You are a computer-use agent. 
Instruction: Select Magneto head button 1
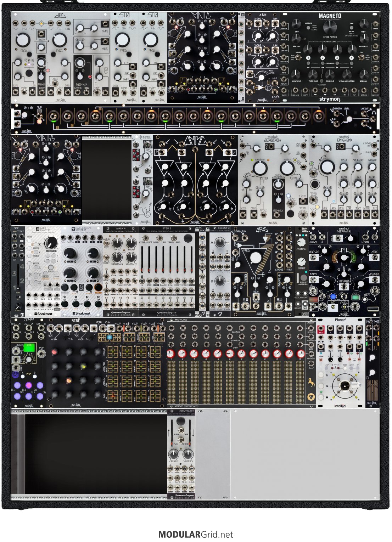[308, 58]
